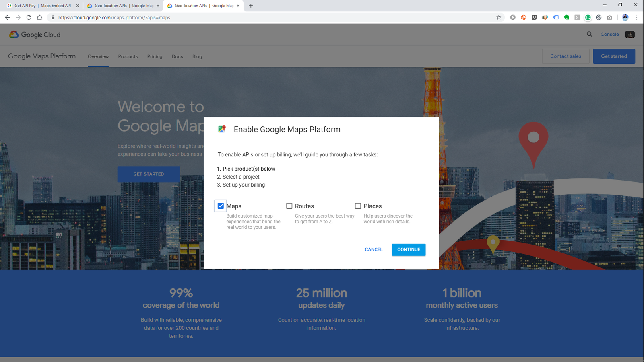
Task: Go to the browser home page
Action: tap(39, 17)
